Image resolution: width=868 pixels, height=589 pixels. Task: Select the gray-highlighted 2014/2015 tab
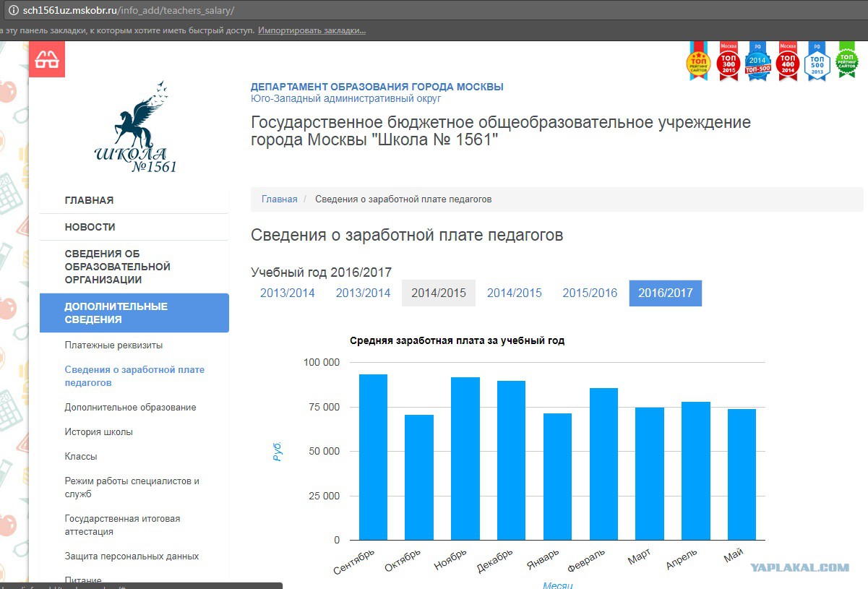point(439,293)
